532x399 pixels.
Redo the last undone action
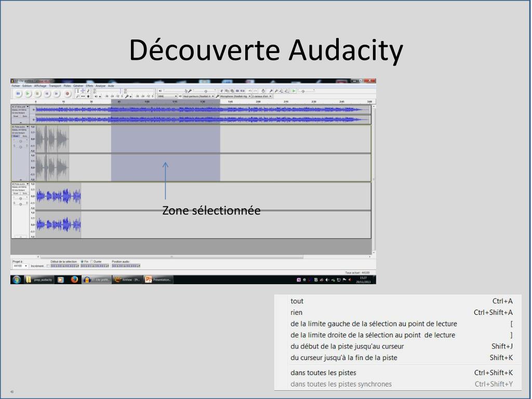click(255, 91)
